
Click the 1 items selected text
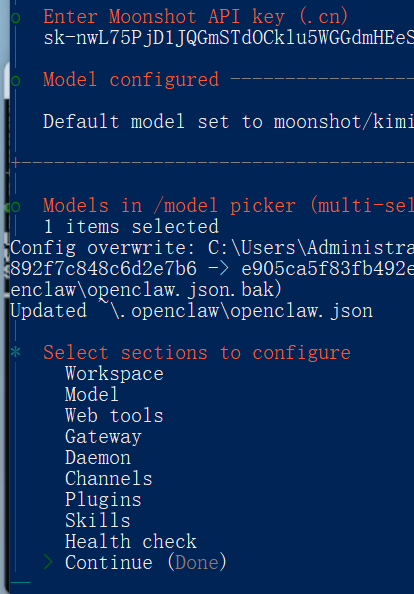click(x=131, y=227)
